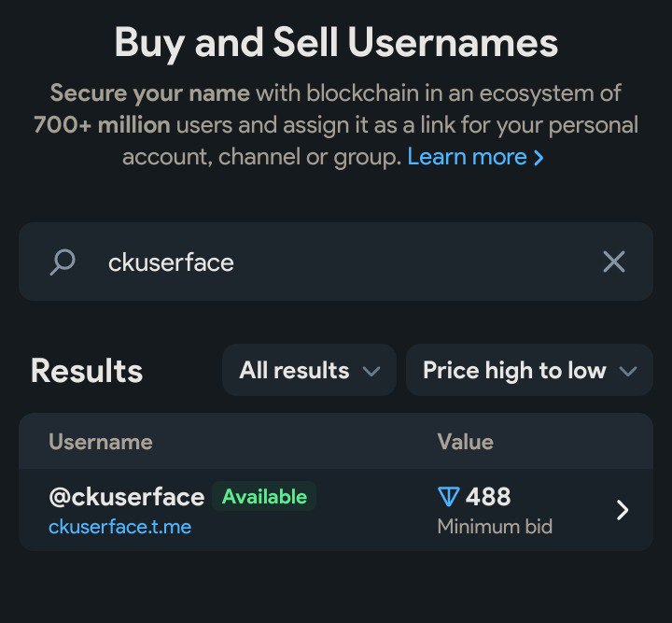Open the ckuserface.t.me link

click(119, 527)
